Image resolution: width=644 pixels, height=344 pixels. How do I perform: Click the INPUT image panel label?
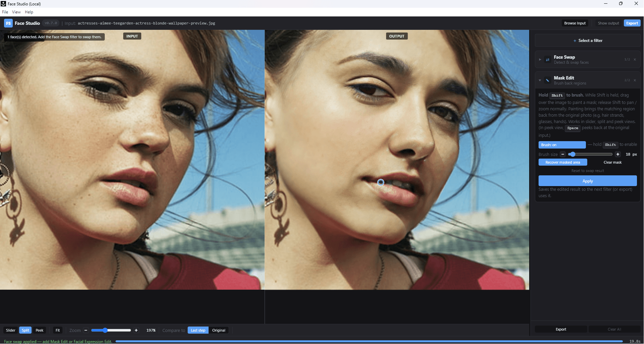pos(132,36)
